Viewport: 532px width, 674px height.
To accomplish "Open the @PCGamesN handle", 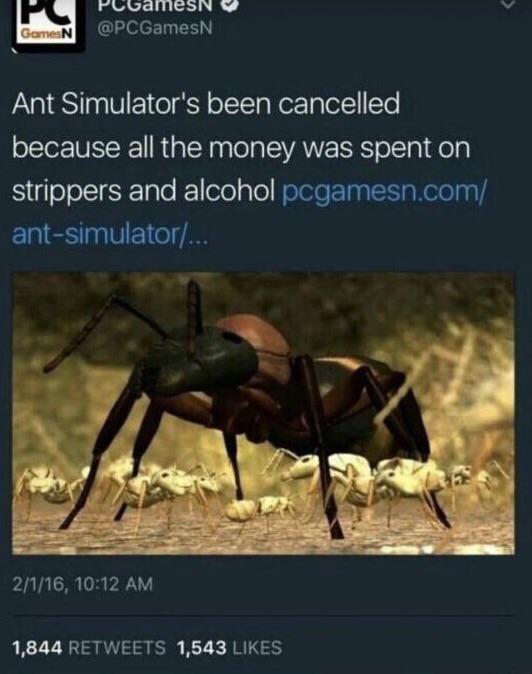I will point(155,28).
